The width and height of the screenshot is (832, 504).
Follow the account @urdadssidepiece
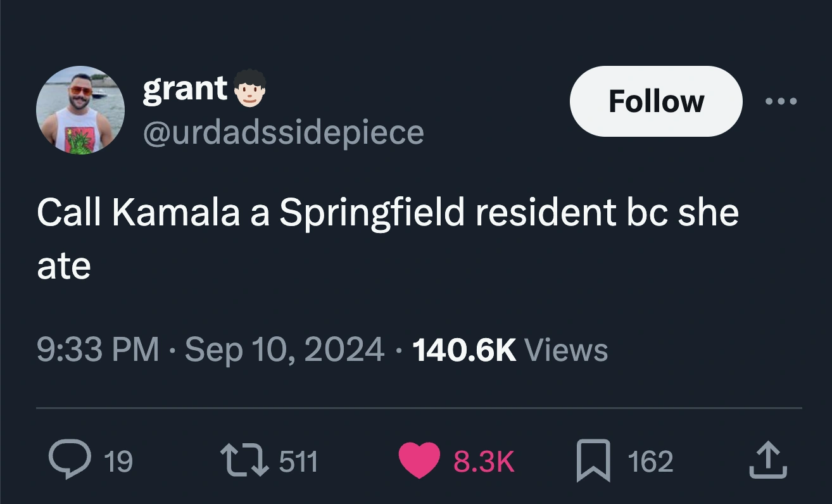coord(655,101)
